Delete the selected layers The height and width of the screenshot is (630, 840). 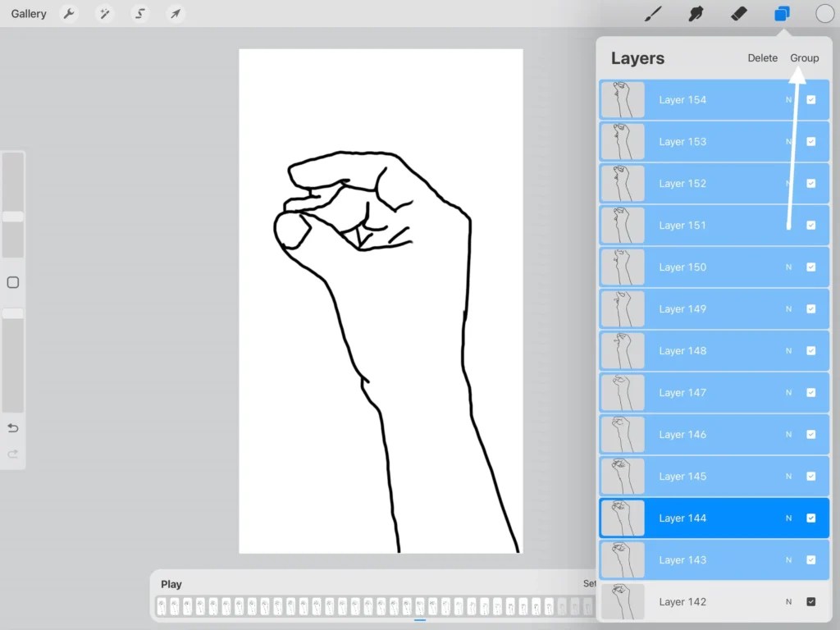point(762,57)
